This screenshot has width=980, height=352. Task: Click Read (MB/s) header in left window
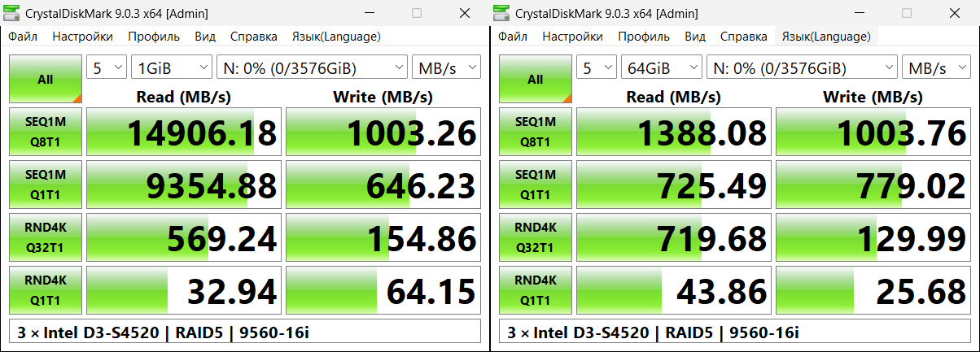point(184,97)
